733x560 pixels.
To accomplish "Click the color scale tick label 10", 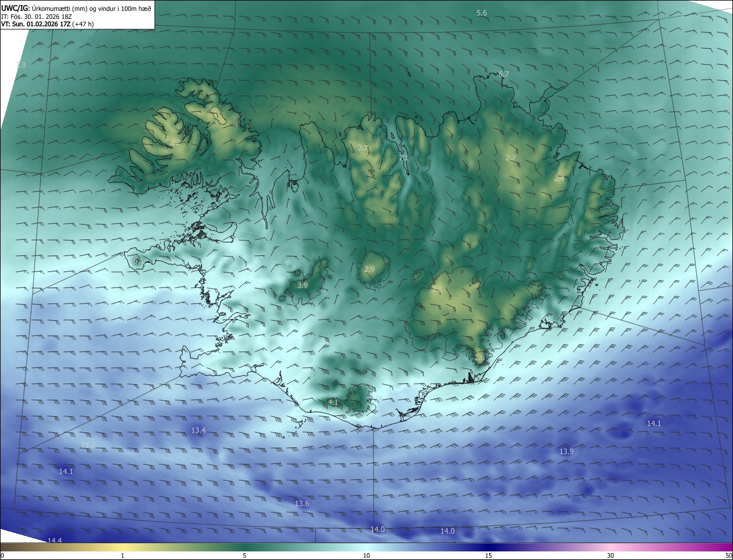I will pos(366,555).
